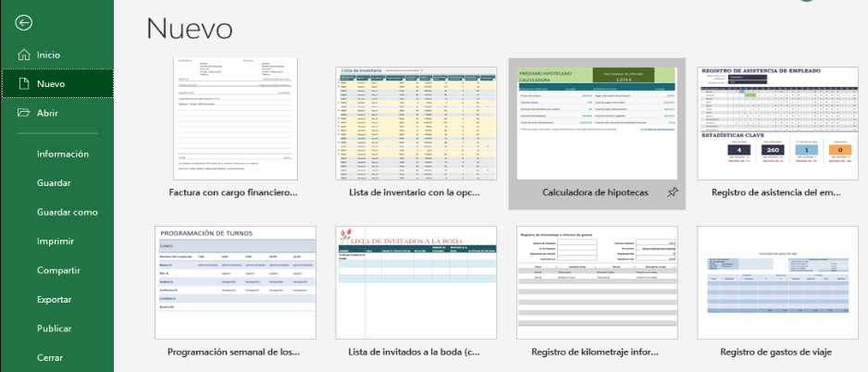Click the 'Registro de gastos de viaje' label
The height and width of the screenshot is (372, 868).
(x=776, y=352)
